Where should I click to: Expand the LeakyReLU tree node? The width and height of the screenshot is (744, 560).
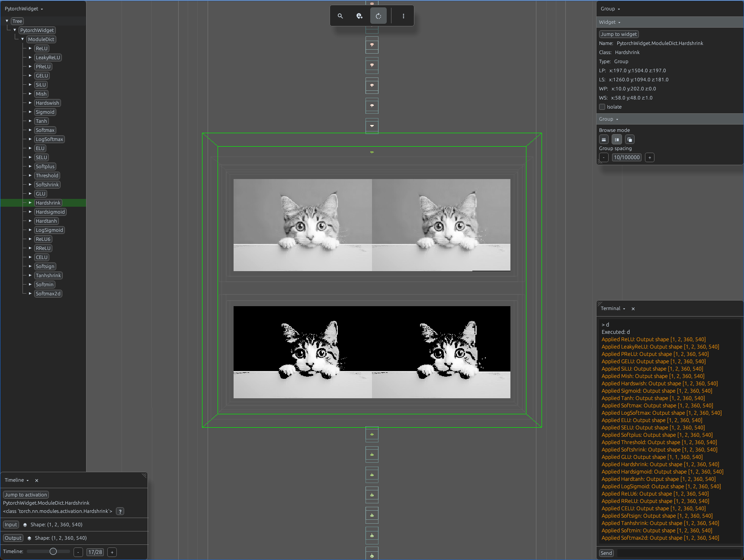30,58
